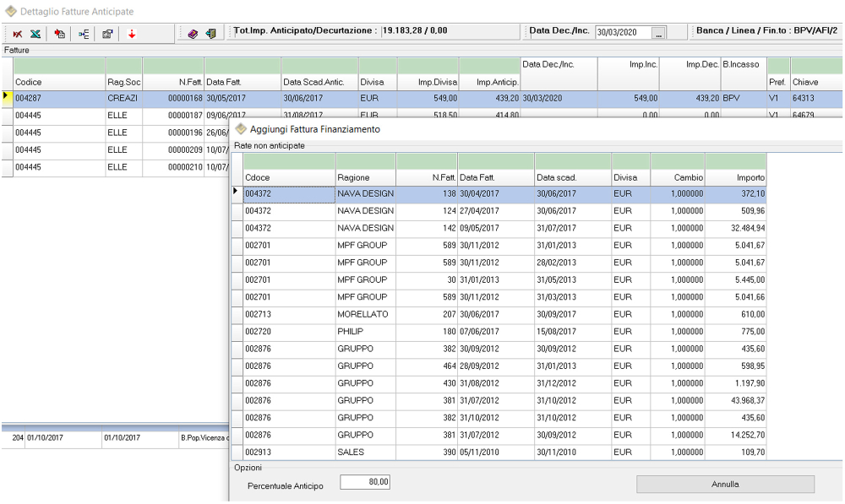Image resolution: width=845 pixels, height=504 pixels.
Task: Select the SALES row with code 002913
Action: (365, 453)
